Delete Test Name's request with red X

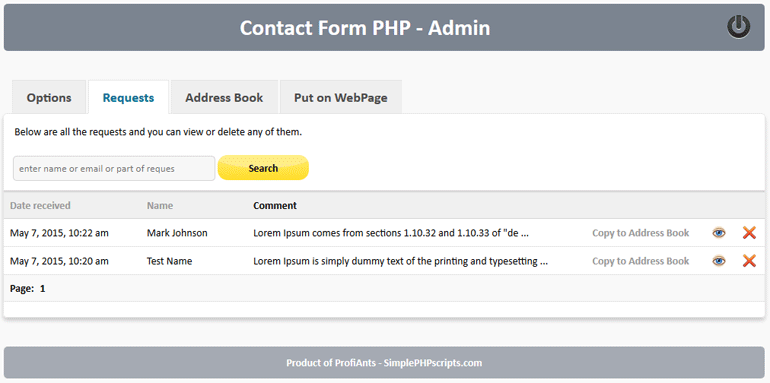tap(749, 261)
